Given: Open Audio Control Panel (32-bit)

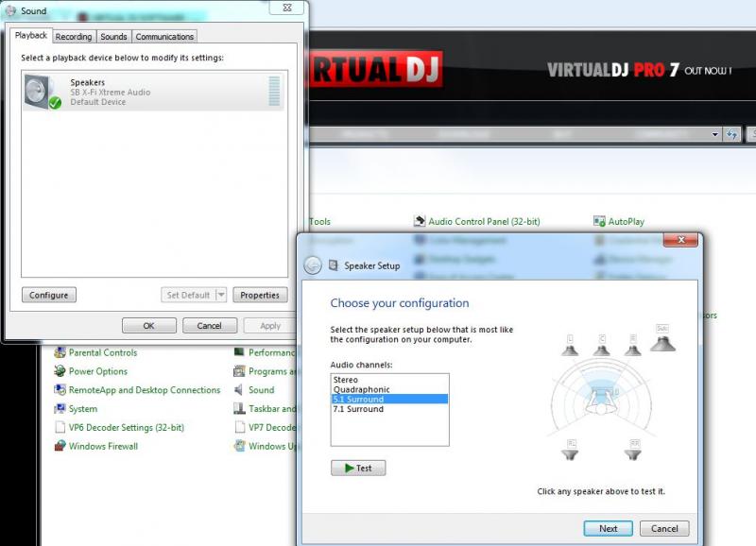Looking at the screenshot, I should tap(484, 222).
